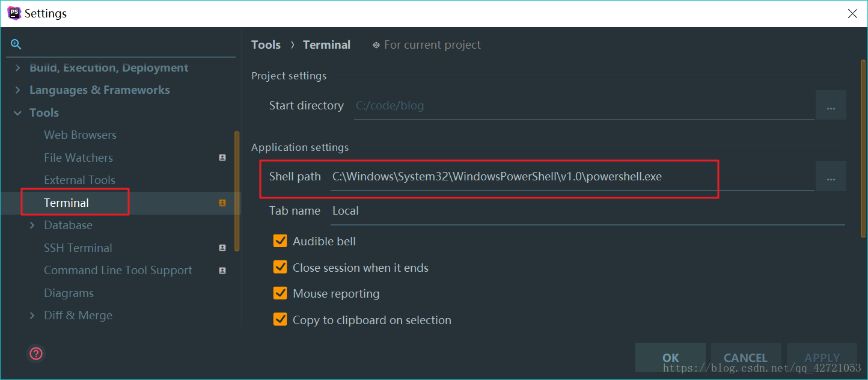Uncheck Close session when it ends
The image size is (868, 380).
tap(280, 268)
